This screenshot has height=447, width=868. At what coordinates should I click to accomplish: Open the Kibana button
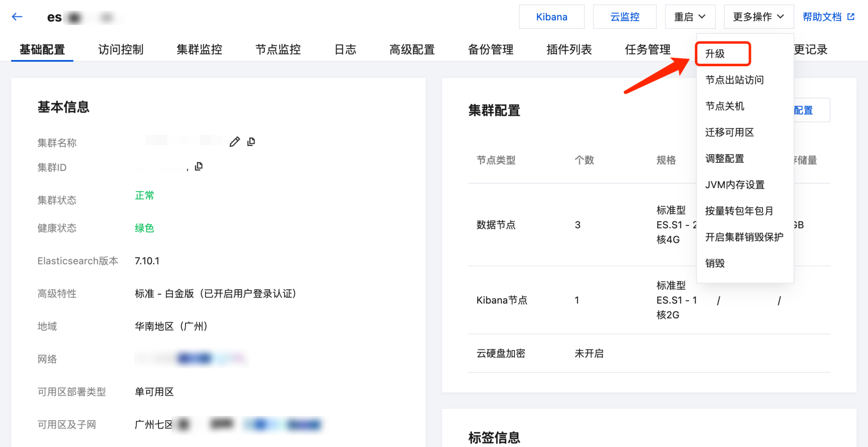tap(551, 17)
